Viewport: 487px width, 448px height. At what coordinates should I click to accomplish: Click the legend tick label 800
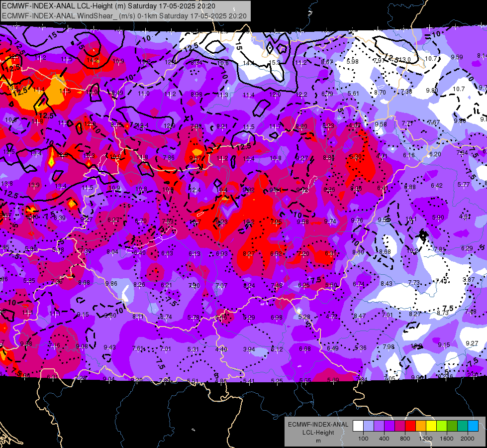tap(405, 439)
